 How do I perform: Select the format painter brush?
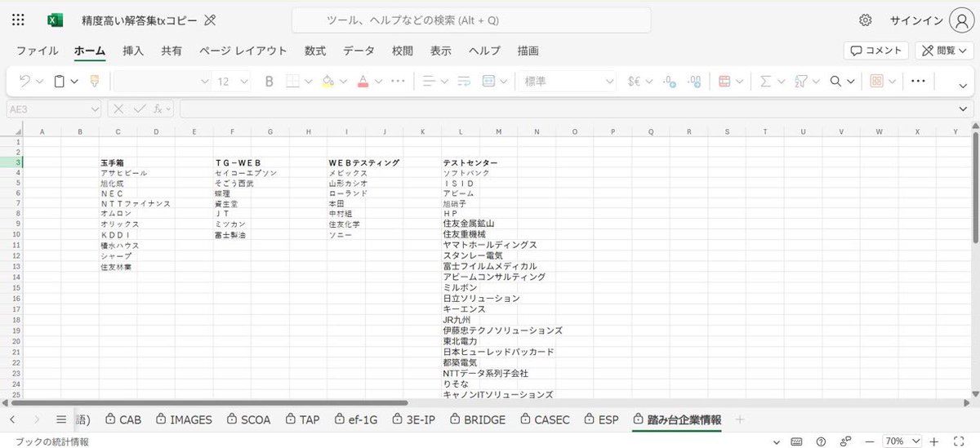click(94, 81)
